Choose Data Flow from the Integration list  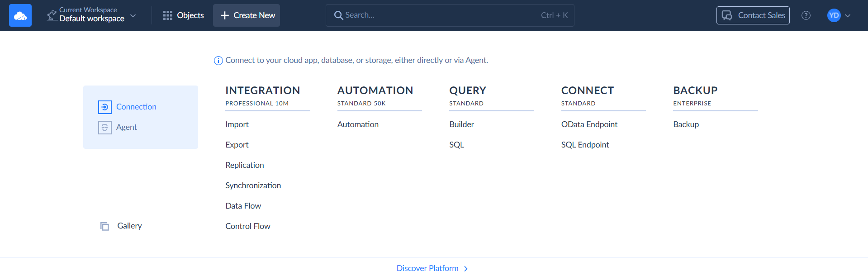[x=243, y=206]
